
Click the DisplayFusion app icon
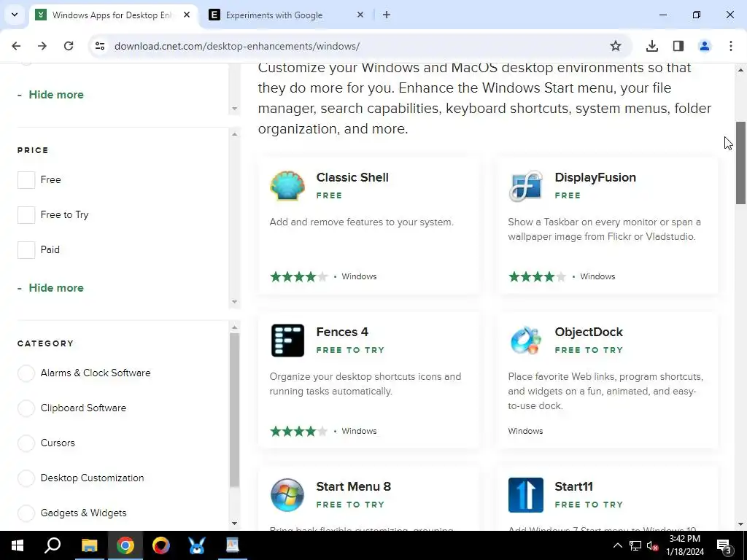click(525, 186)
